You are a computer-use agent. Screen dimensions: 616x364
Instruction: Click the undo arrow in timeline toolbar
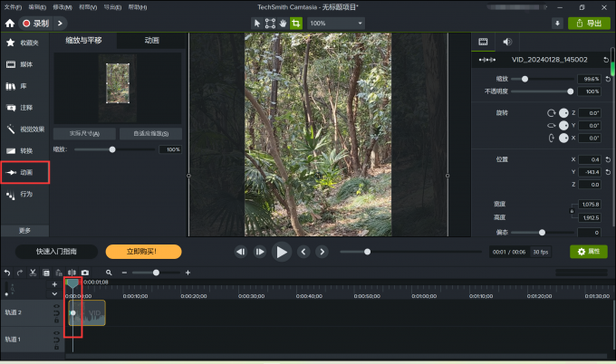coord(7,273)
